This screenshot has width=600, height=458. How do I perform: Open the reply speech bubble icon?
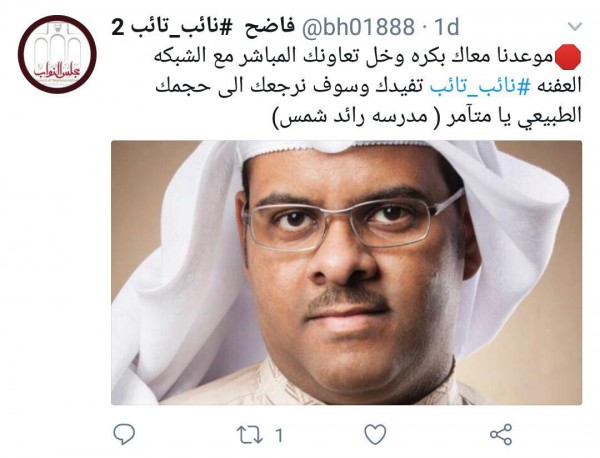coord(124,434)
